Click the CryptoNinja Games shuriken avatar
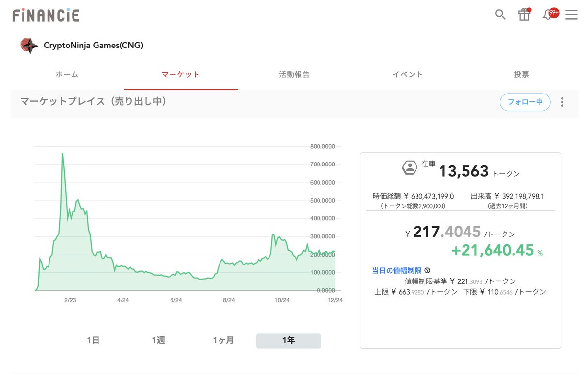The width and height of the screenshot is (588, 374). tap(29, 46)
